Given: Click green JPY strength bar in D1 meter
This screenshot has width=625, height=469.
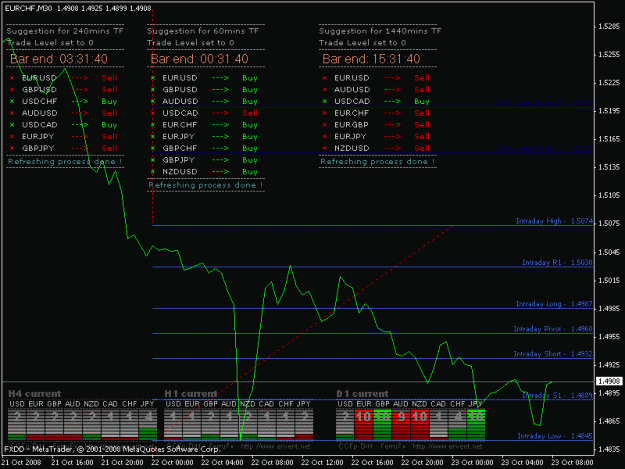Looking at the screenshot, I should (x=476, y=424).
